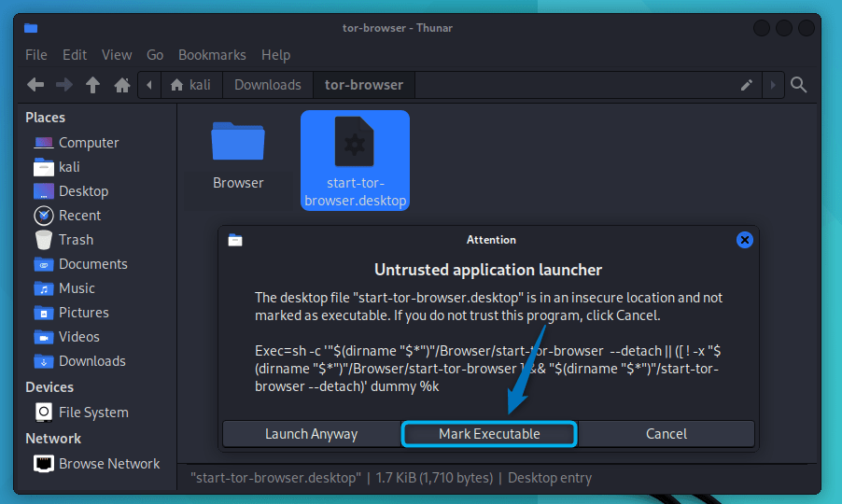Select the Downloads path bar button
Screen dimensions: 842x504
pyautogui.click(x=267, y=85)
